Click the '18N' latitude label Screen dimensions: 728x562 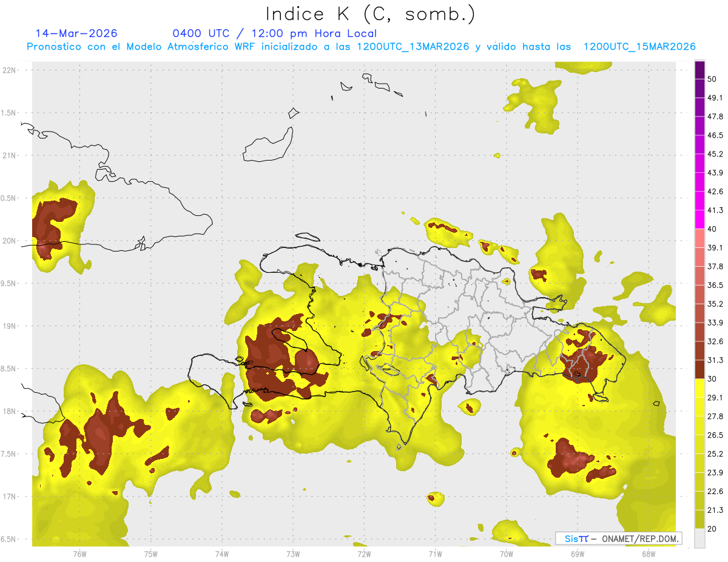click(x=10, y=412)
